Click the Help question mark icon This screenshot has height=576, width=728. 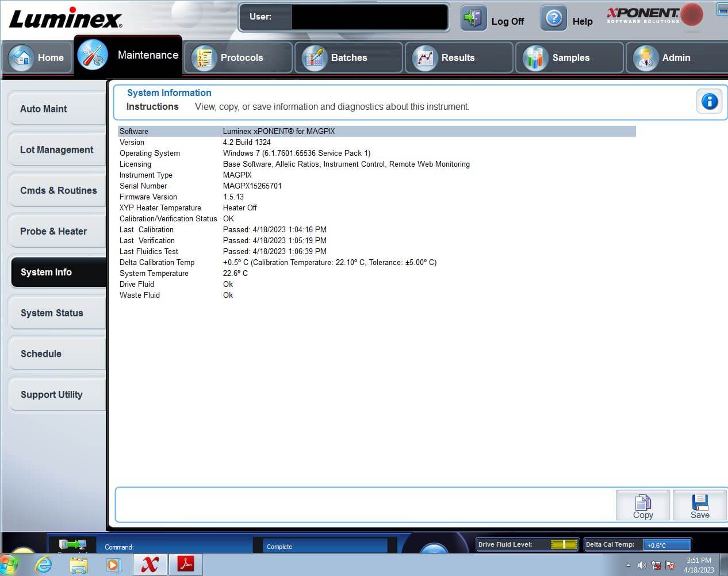[553, 19]
